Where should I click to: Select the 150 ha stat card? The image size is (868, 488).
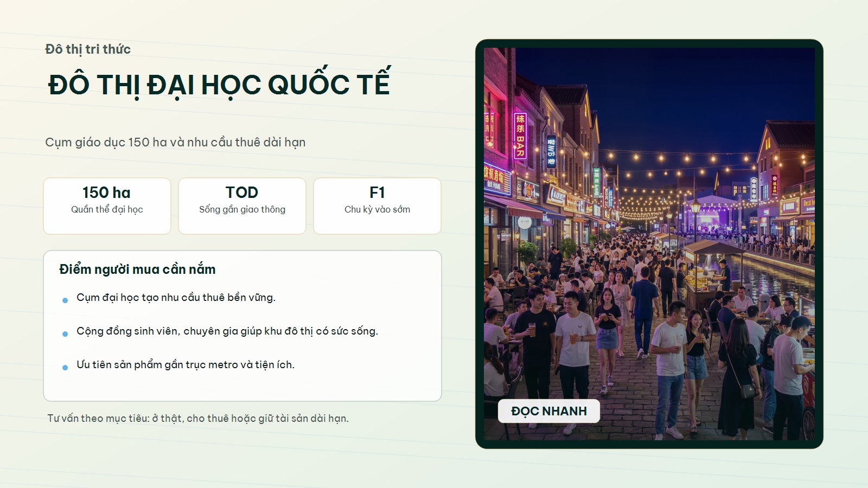pyautogui.click(x=107, y=206)
